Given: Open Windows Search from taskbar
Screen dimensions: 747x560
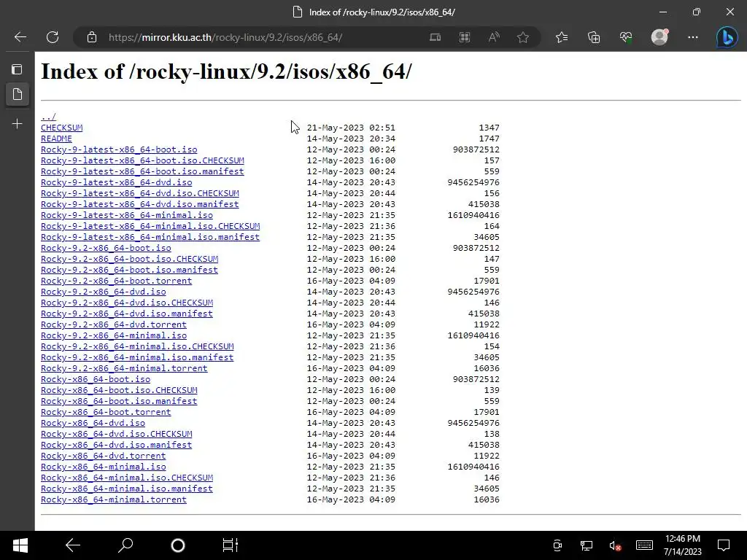Looking at the screenshot, I should (125, 545).
